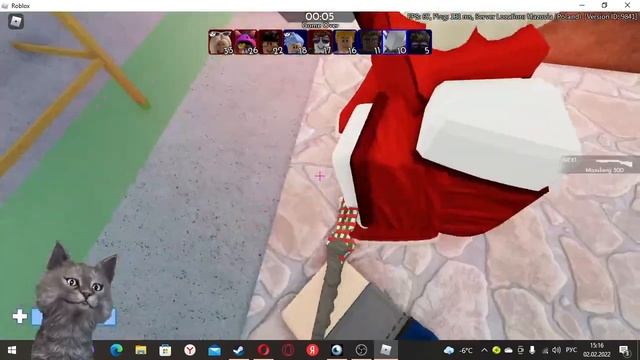Click the green tray icon

(x=496, y=350)
